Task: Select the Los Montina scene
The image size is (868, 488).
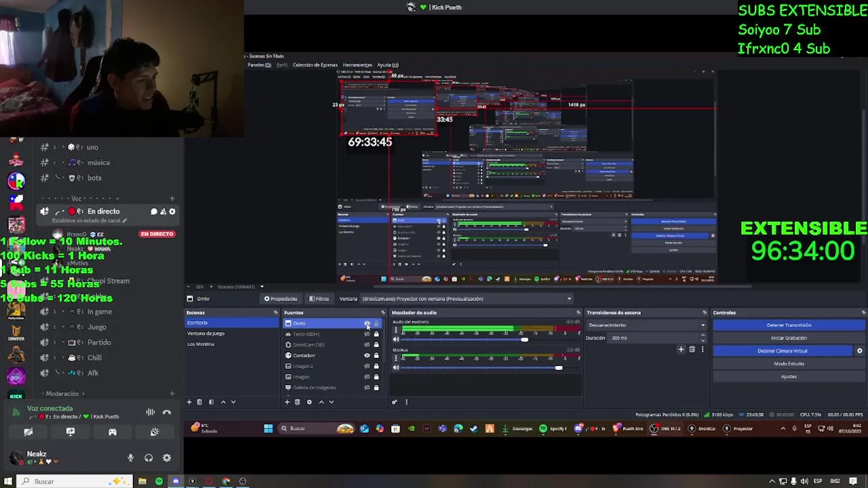Action: (231, 344)
